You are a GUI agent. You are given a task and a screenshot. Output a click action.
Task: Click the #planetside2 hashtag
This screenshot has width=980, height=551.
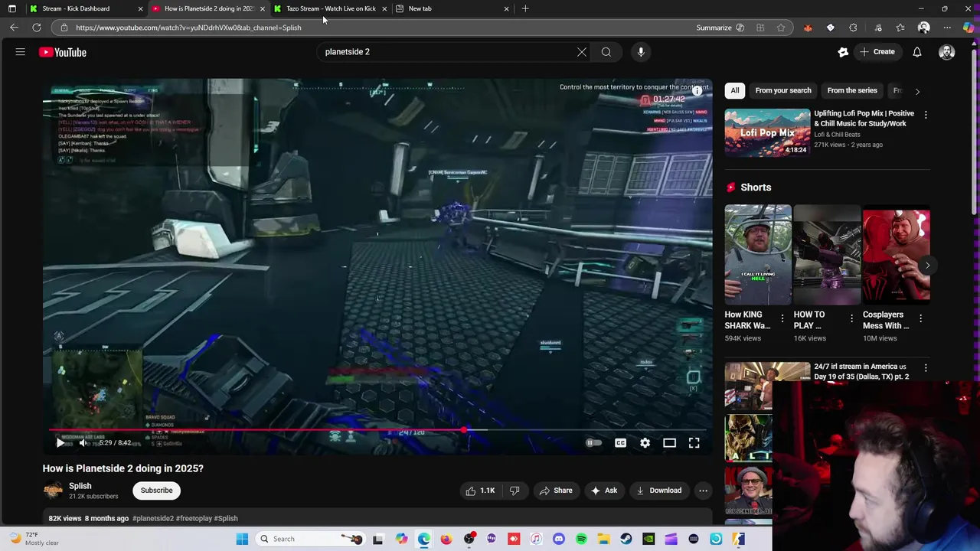click(153, 518)
